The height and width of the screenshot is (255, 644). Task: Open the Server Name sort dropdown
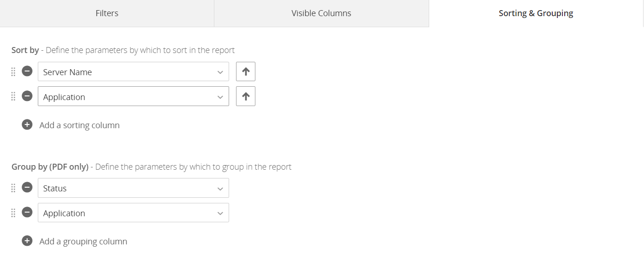click(133, 72)
